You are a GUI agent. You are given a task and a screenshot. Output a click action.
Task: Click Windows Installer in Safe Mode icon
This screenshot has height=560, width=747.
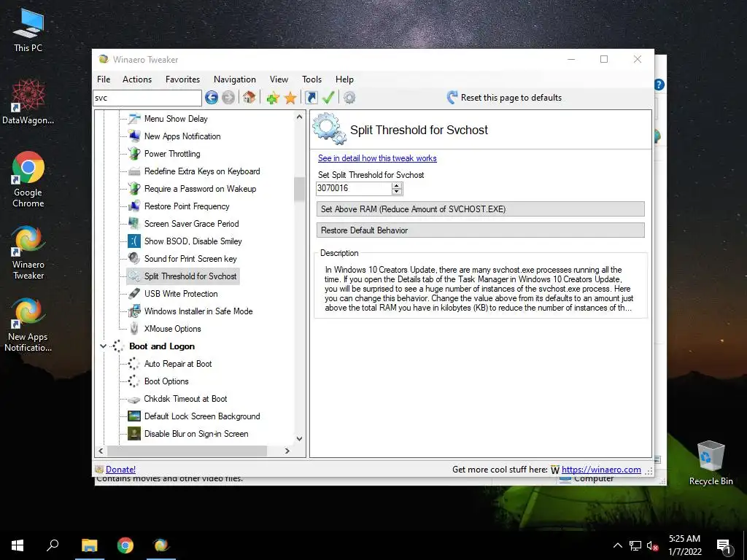(134, 311)
